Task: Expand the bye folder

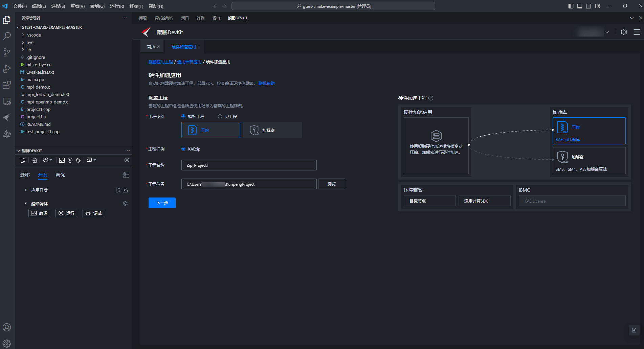Action: click(23, 42)
